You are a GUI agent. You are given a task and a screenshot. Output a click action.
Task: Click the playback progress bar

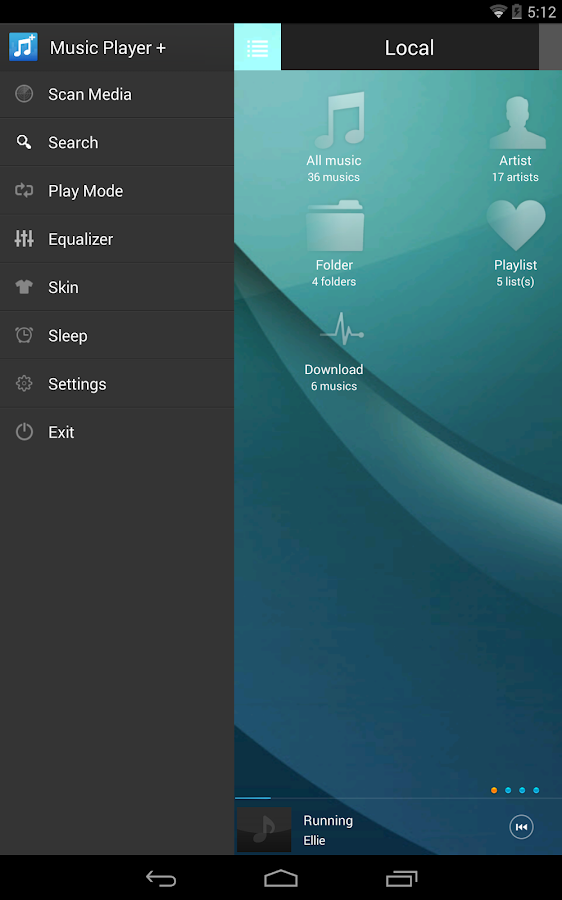[398, 798]
